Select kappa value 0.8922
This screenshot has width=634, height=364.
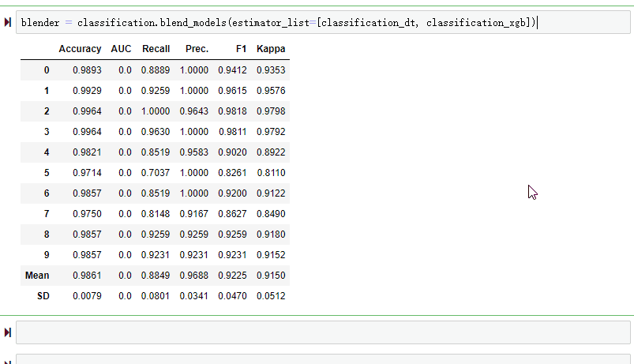(271, 152)
